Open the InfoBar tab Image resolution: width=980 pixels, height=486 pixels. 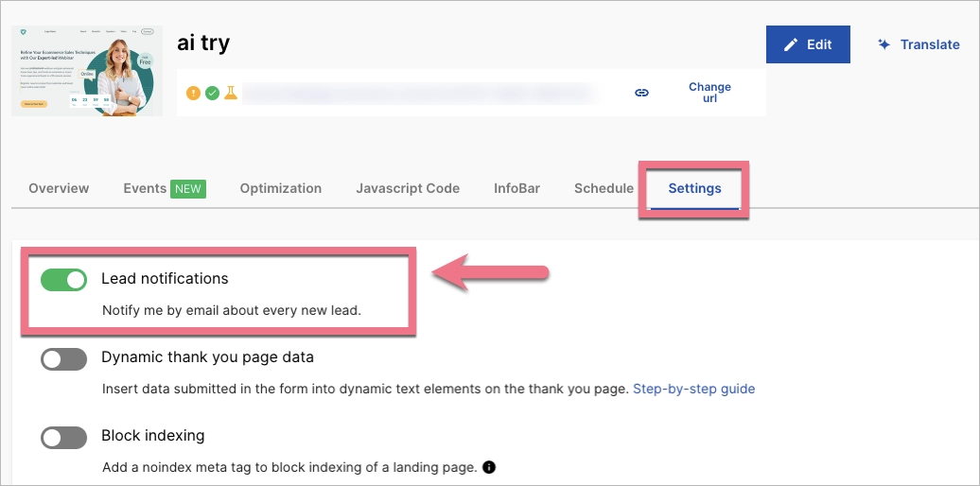coord(516,188)
